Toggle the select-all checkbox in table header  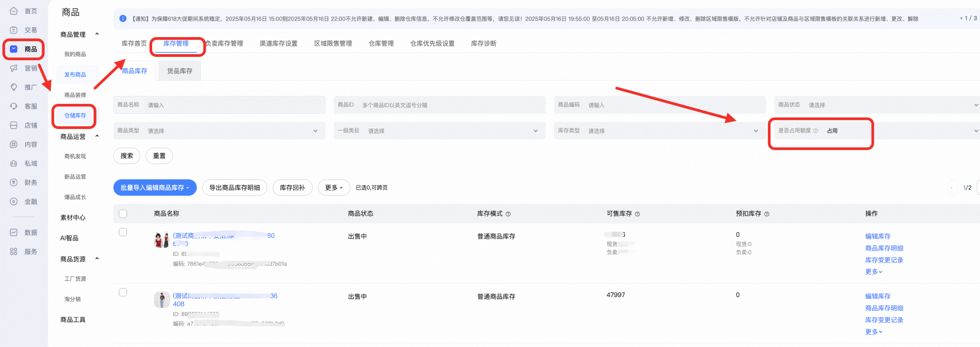[123, 213]
